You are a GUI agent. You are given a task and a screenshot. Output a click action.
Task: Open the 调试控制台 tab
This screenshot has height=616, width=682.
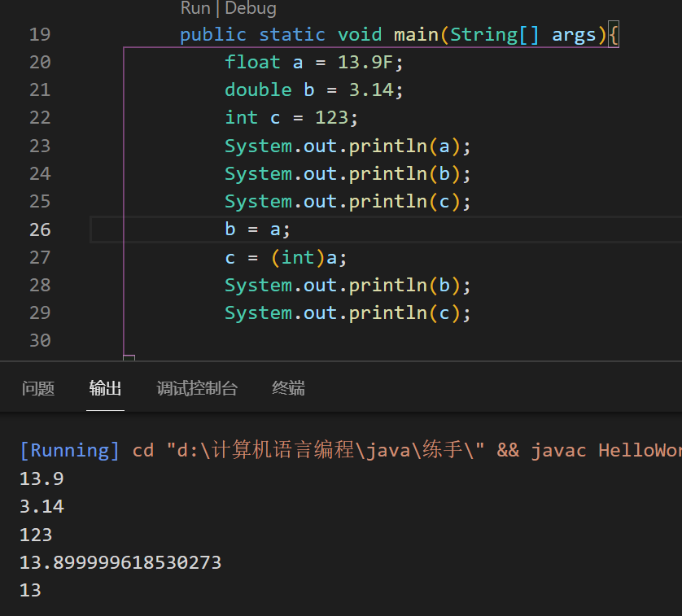tap(197, 389)
